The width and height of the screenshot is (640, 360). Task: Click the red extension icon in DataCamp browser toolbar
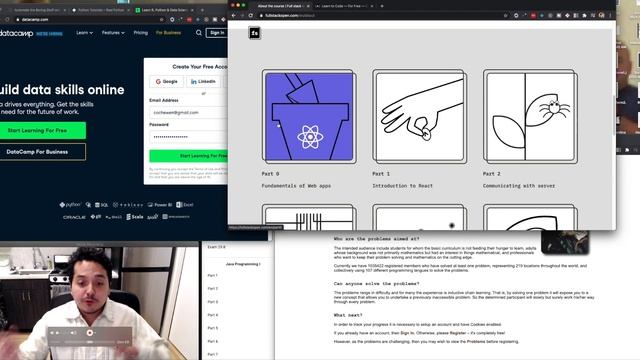click(189, 19)
